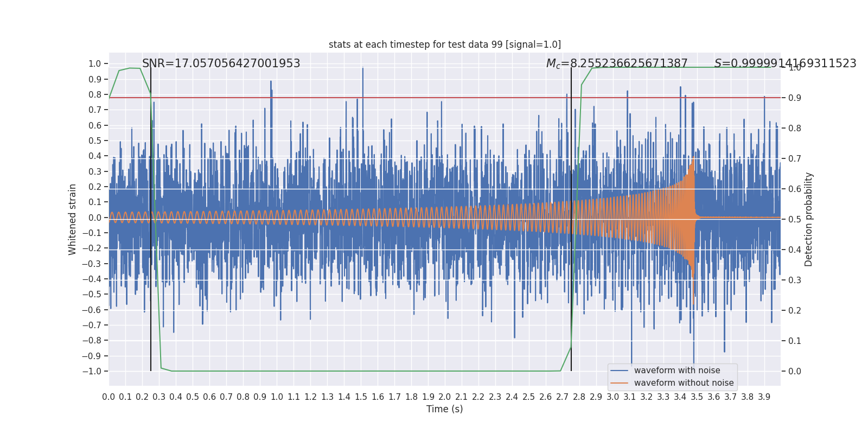The image size is (868, 434).
Task: Click the 0.1 tick on the probability axis
Action: tap(794, 341)
